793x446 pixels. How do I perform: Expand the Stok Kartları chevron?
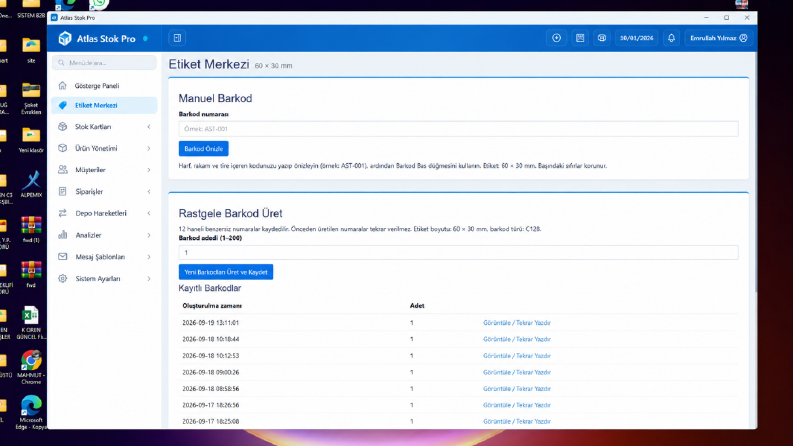pos(149,126)
